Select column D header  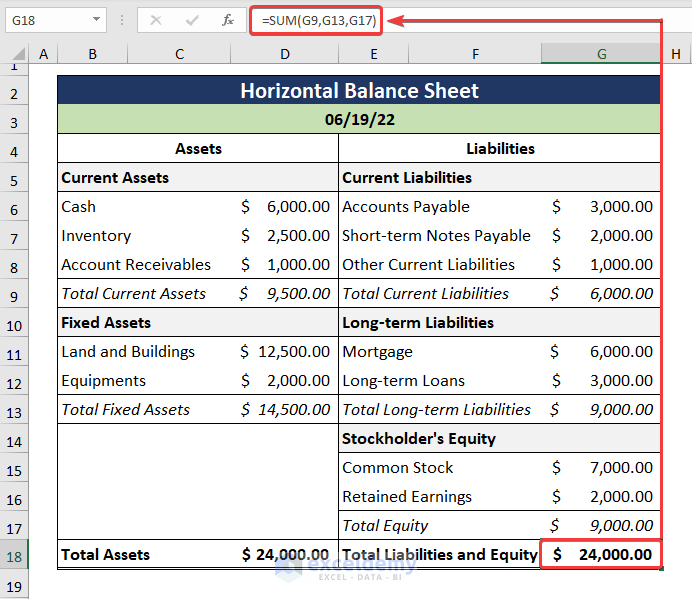pos(285,54)
